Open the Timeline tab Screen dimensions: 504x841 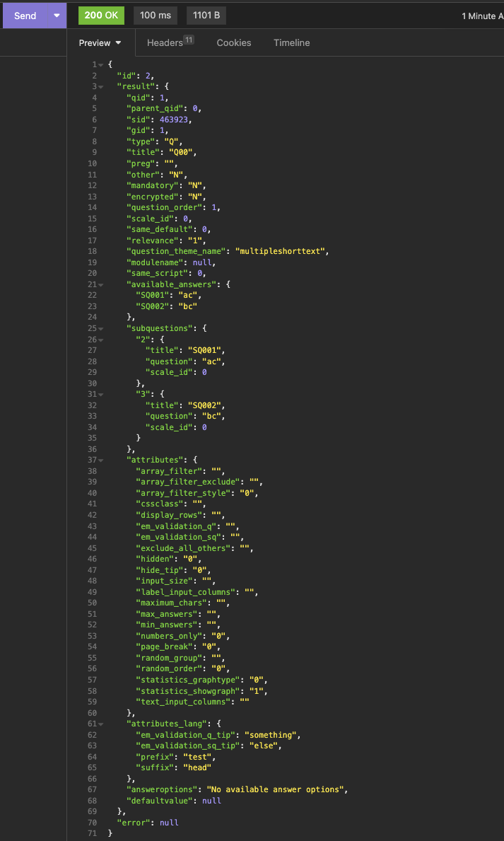(x=292, y=43)
